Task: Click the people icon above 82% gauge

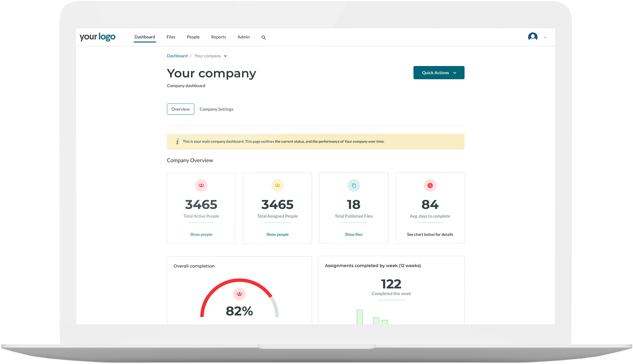Action: click(x=239, y=294)
